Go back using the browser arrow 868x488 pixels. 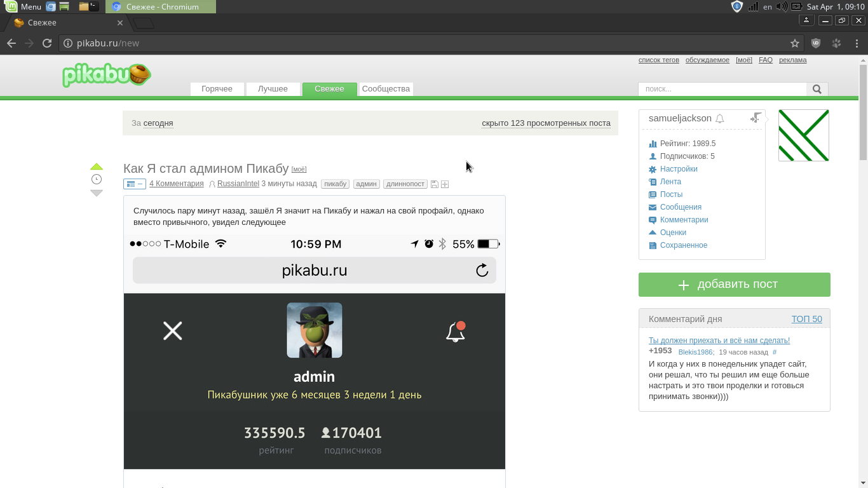pyautogui.click(x=11, y=43)
